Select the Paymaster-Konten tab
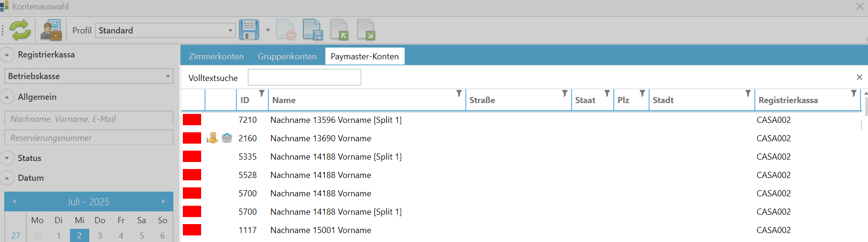This screenshot has width=868, height=242. coord(365,56)
